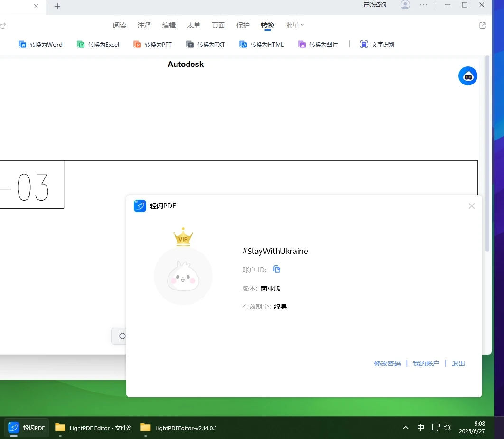This screenshot has height=439, width=504.
Task: Switch to the 保护 (Protect) tab
Action: 243,25
